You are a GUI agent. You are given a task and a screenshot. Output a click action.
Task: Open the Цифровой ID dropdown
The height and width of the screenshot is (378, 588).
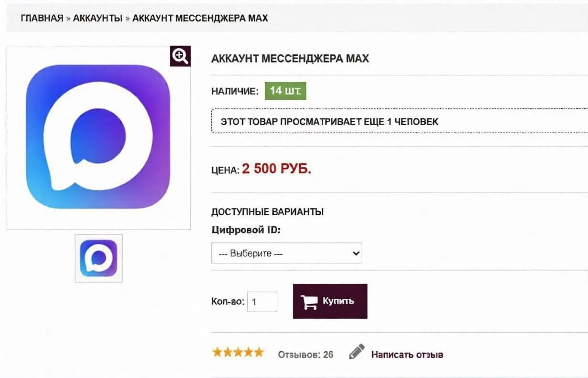pos(286,253)
